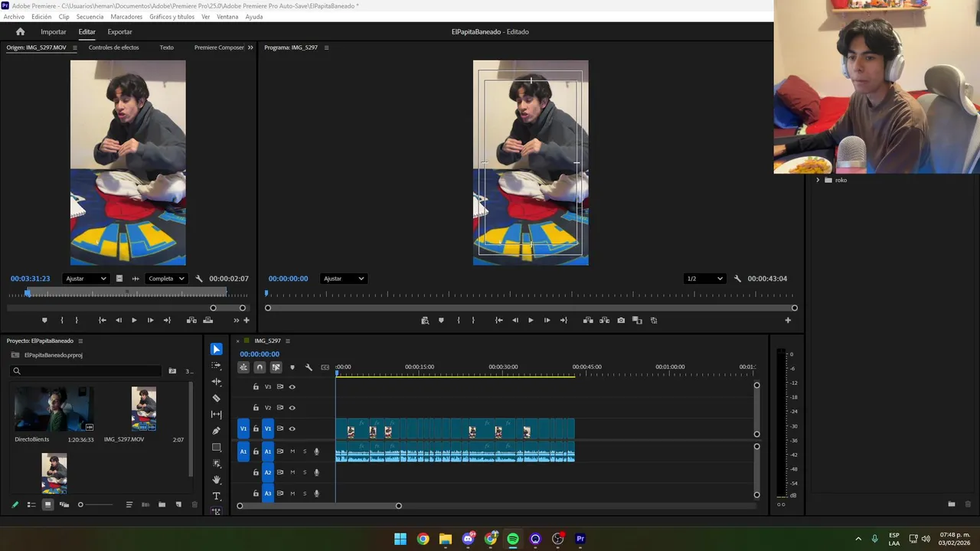Screen dimensions: 980x551
Task: Select the Type tool
Action: coord(217,496)
